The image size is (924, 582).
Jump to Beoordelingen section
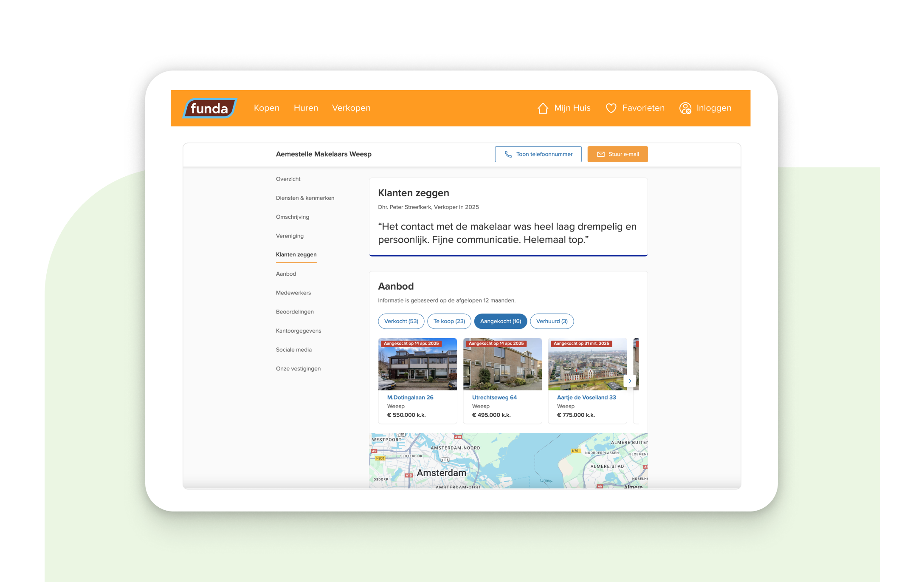[295, 311]
